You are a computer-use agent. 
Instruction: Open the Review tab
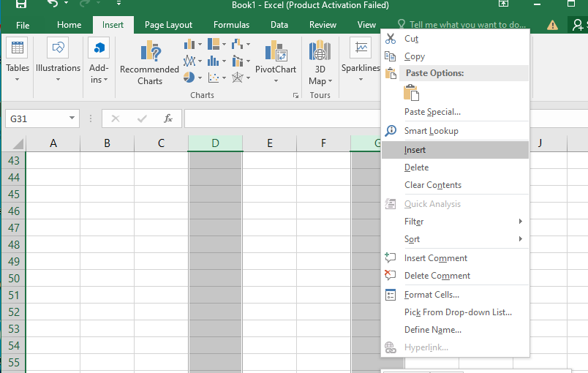pyautogui.click(x=323, y=25)
